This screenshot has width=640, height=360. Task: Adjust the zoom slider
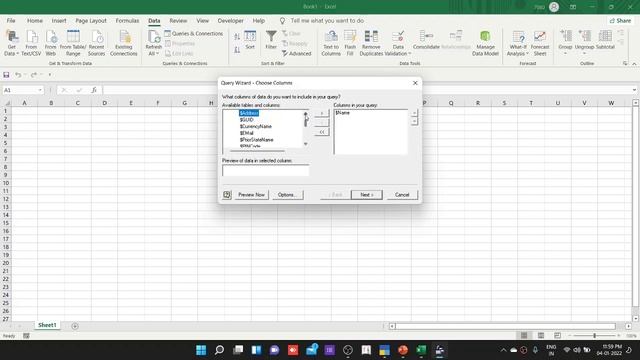click(x=594, y=336)
